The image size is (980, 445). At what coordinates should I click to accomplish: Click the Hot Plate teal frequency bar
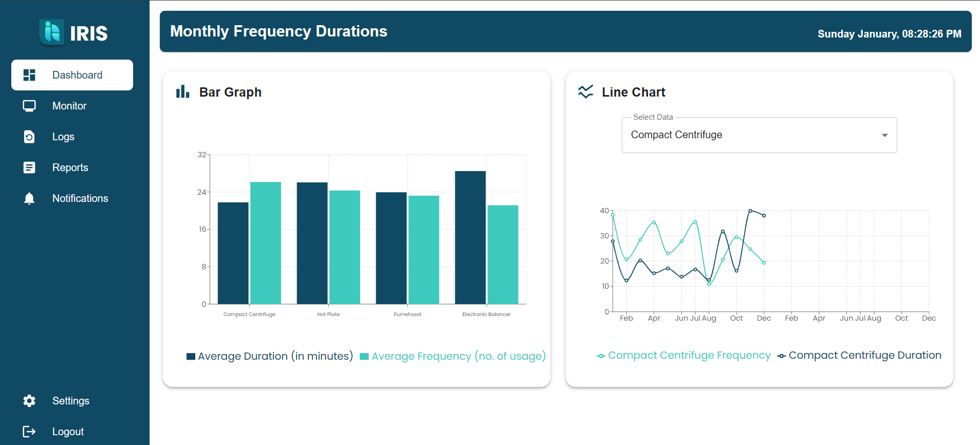[344, 247]
